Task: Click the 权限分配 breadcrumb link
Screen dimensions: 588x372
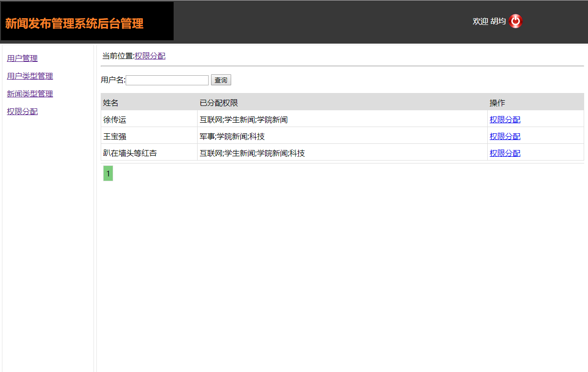Action: point(150,56)
